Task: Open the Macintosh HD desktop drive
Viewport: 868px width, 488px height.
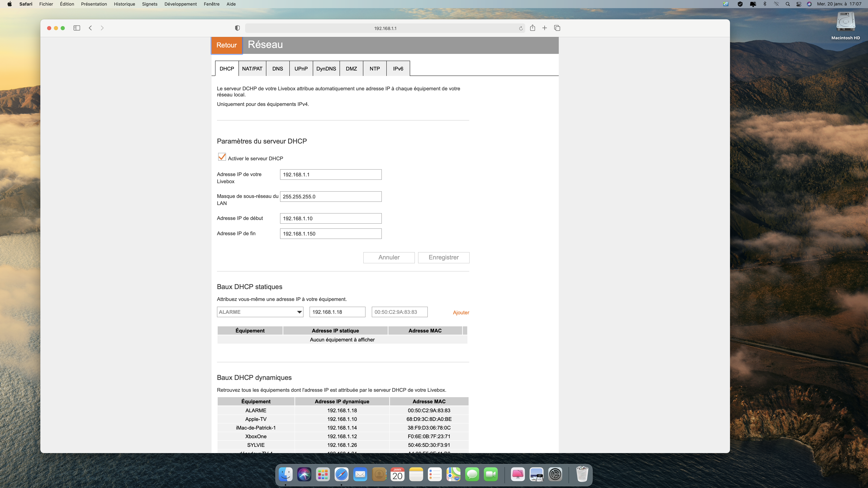Action: pyautogui.click(x=845, y=26)
